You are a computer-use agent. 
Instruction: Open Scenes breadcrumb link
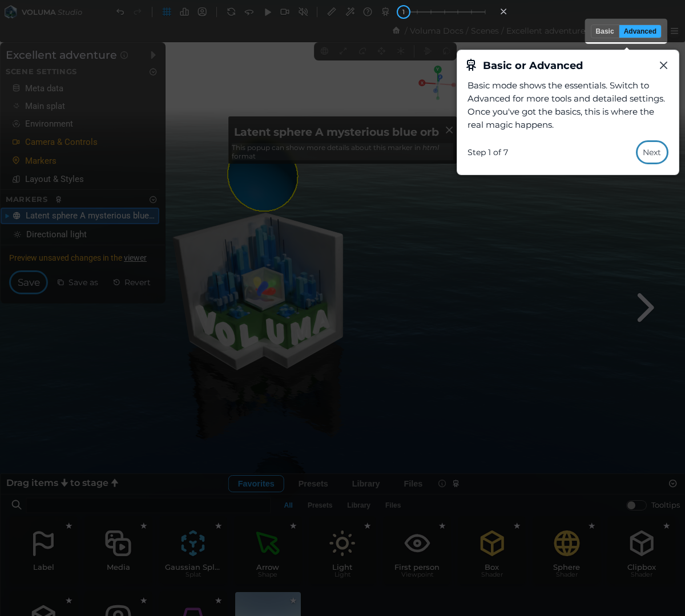pyautogui.click(x=485, y=31)
